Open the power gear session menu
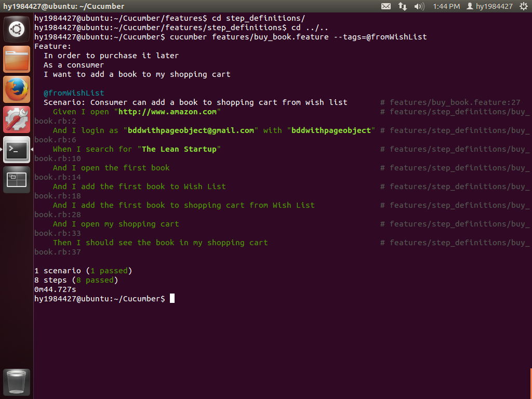 tap(524, 6)
